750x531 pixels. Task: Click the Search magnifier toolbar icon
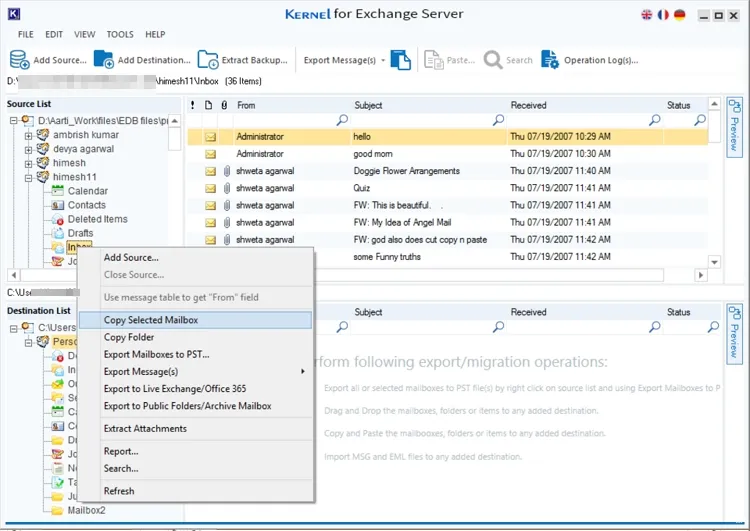click(493, 60)
